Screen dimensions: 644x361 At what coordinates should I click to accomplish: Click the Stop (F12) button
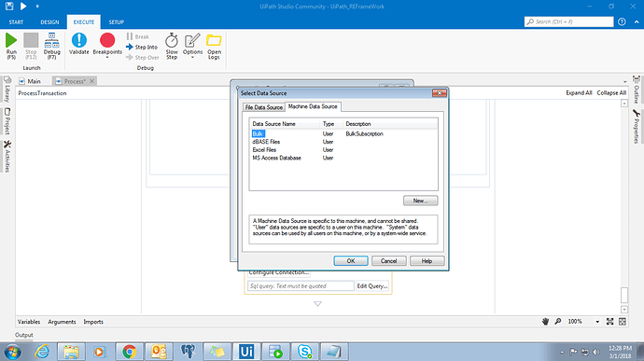[x=31, y=46]
